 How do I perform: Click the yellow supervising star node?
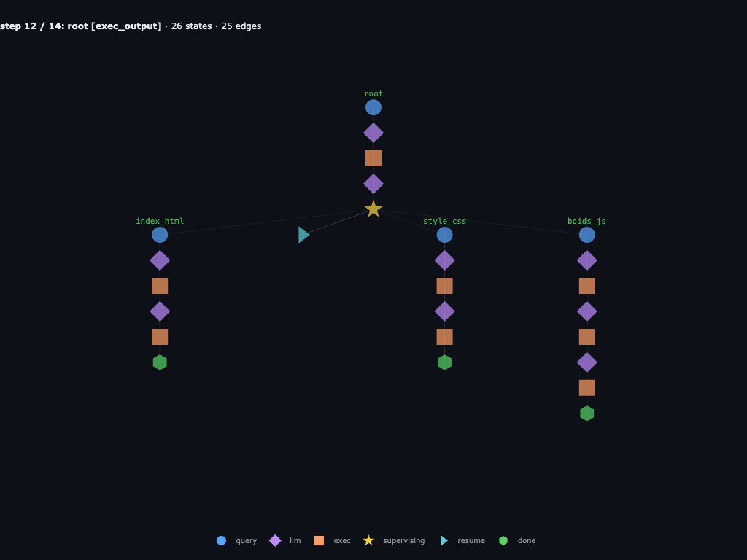[x=373, y=209]
